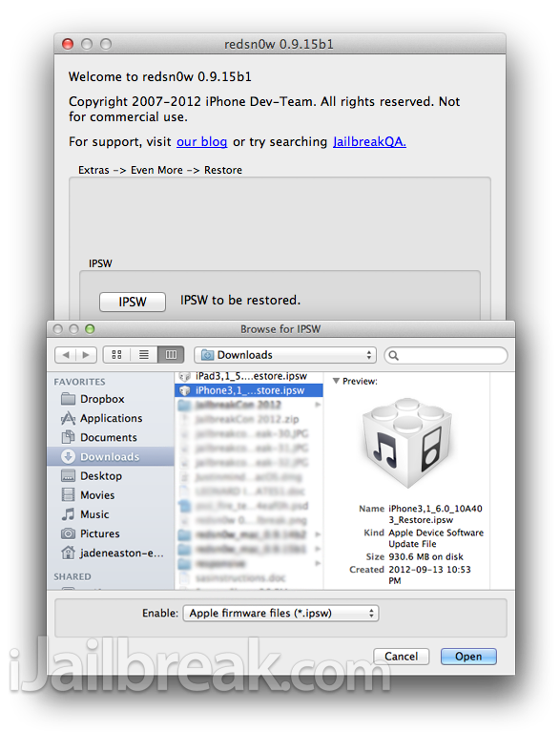
Task: Select the iPhone3,1_...store.ipsw file
Action: pyautogui.click(x=248, y=390)
